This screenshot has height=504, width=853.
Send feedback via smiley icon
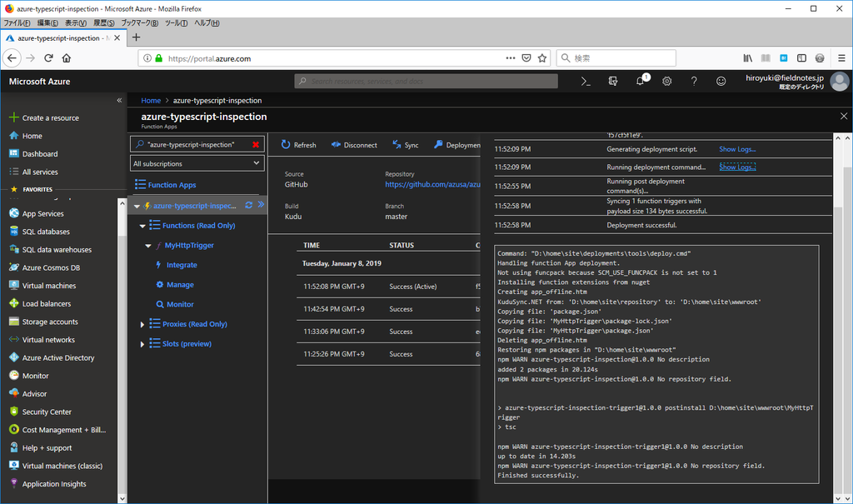click(x=721, y=82)
